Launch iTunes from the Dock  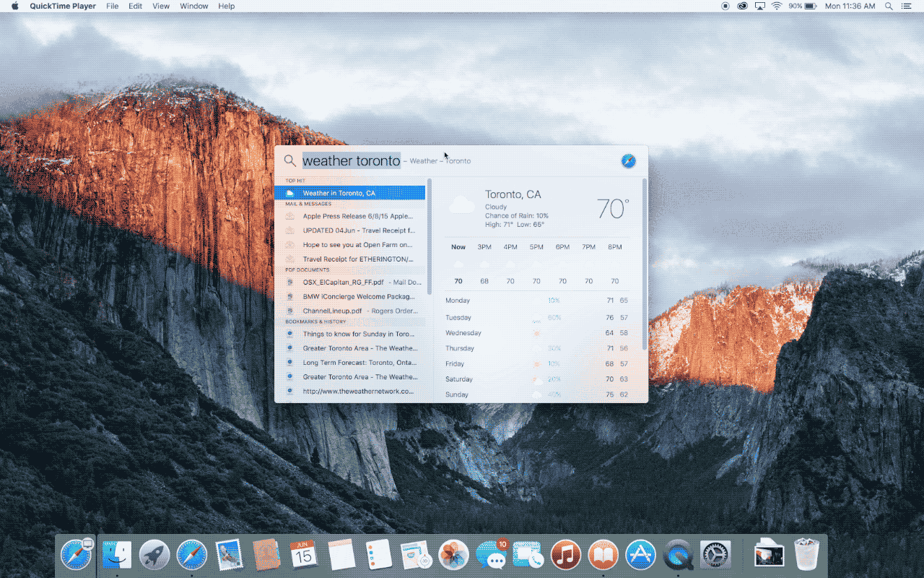click(566, 555)
